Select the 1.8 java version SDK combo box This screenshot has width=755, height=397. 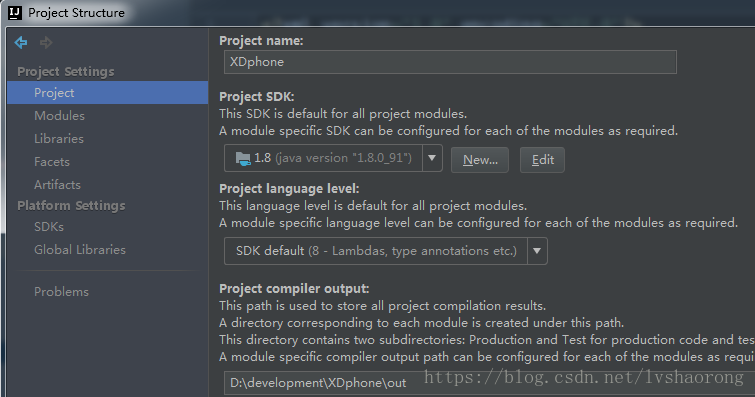333,158
